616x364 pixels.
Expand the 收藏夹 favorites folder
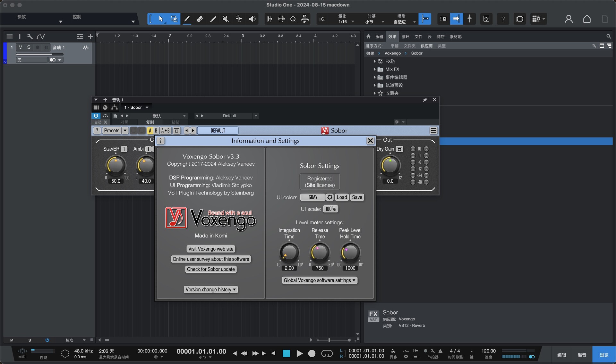375,93
